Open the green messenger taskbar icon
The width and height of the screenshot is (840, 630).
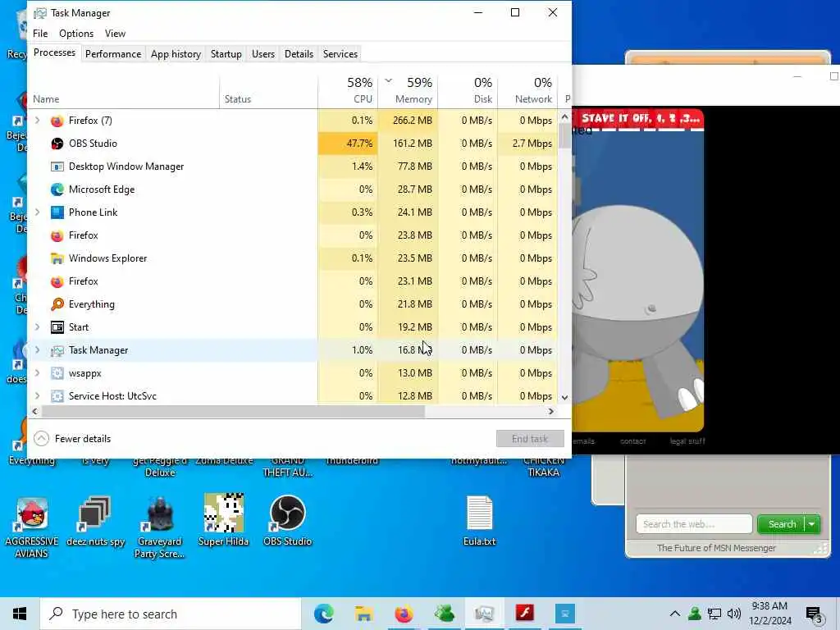point(444,614)
